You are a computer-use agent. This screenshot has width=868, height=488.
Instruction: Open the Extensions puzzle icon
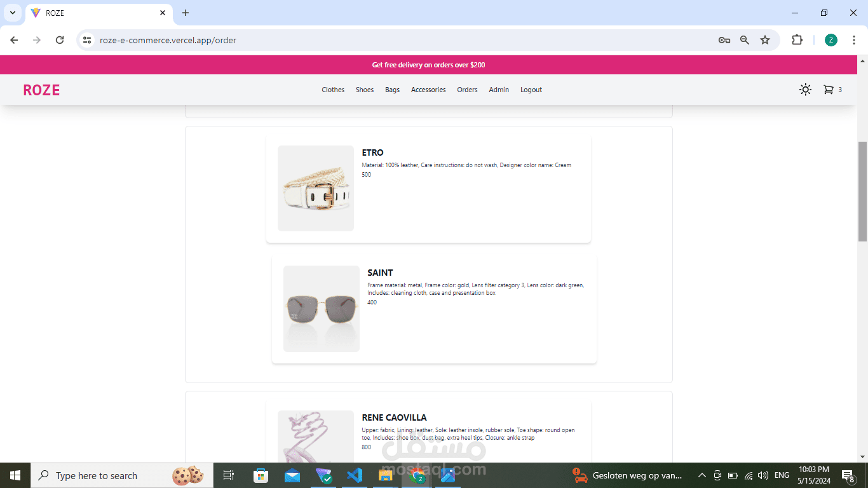(x=797, y=40)
